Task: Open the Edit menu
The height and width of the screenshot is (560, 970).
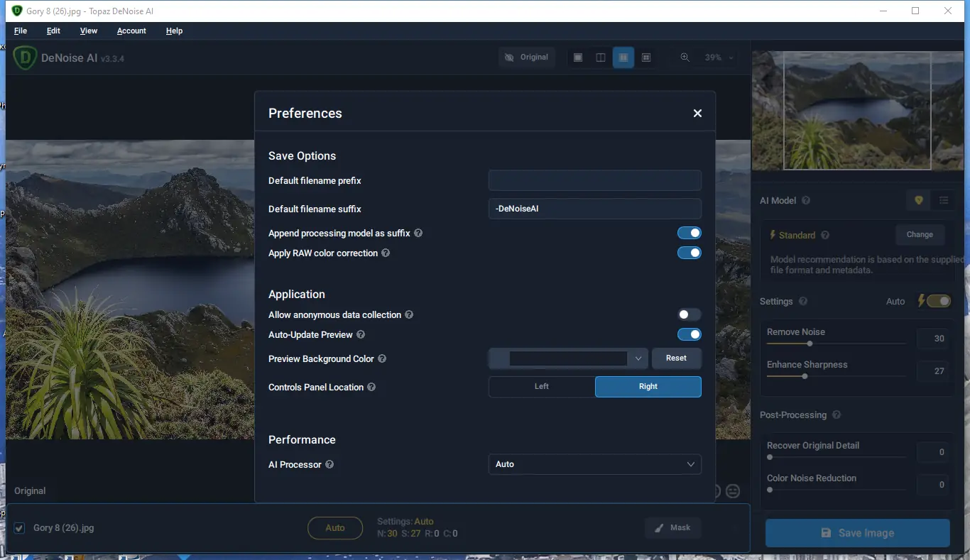Action: coord(53,31)
